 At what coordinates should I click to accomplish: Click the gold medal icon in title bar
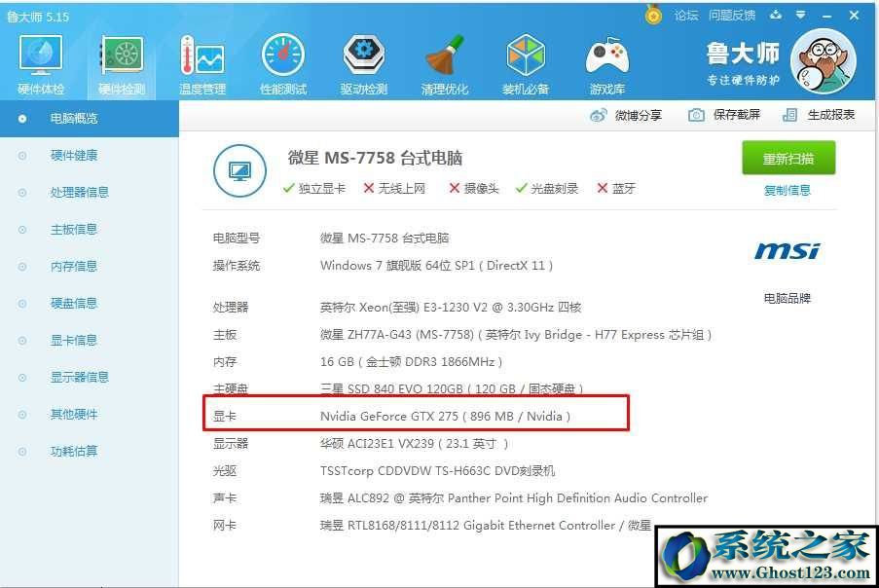pos(653,15)
